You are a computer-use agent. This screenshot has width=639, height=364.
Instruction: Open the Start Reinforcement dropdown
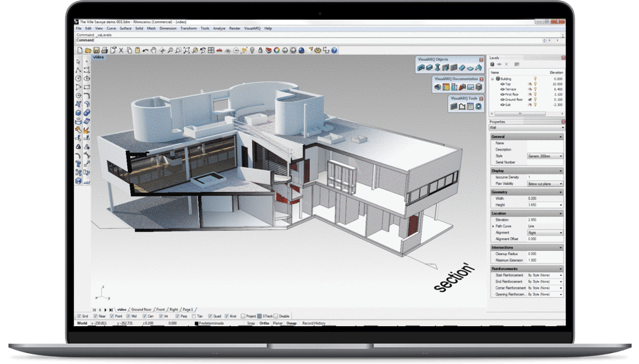pyautogui.click(x=545, y=275)
